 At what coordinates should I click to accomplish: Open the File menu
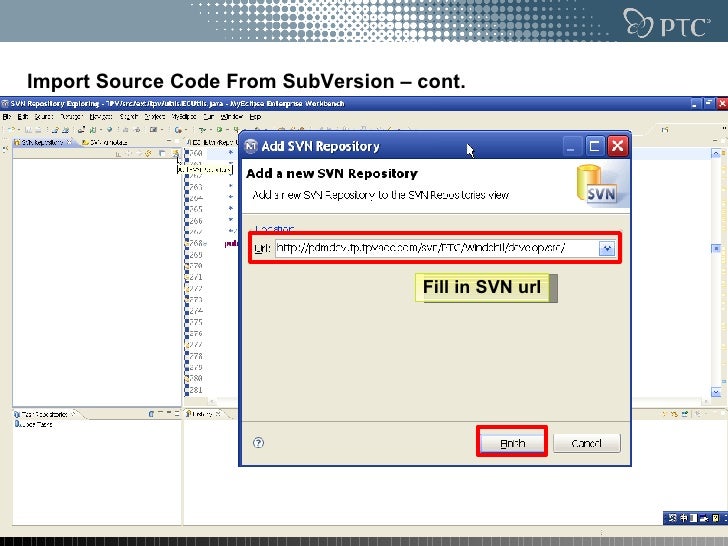(6, 117)
